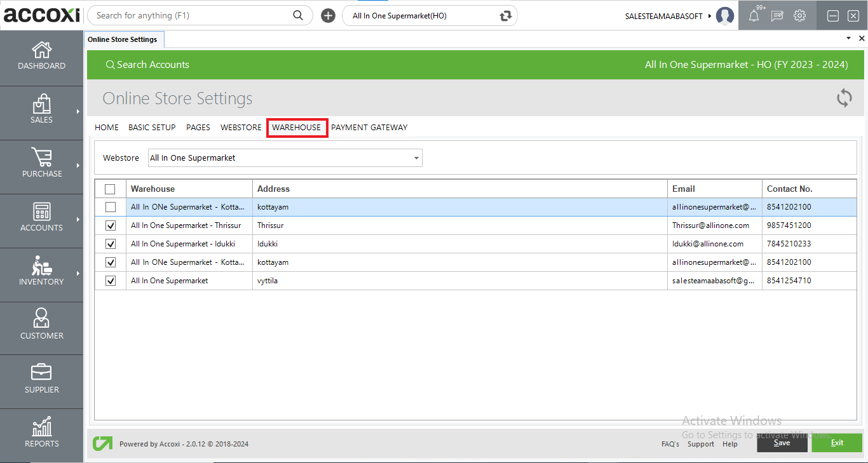Open the notifications bell icon

754,15
